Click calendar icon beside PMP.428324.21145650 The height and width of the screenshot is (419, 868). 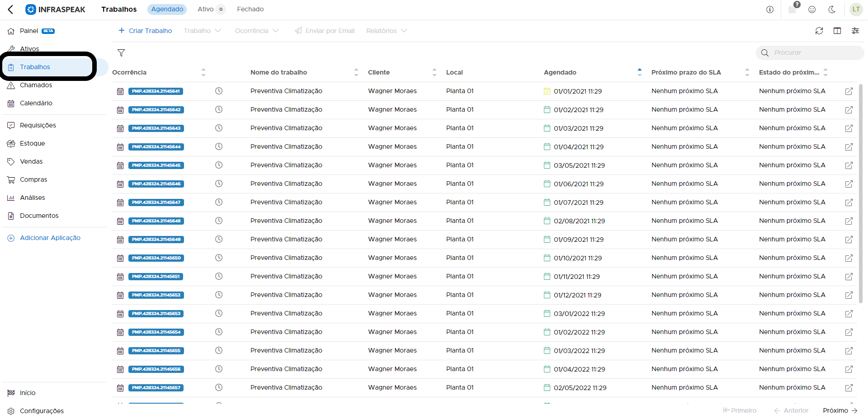point(120,258)
